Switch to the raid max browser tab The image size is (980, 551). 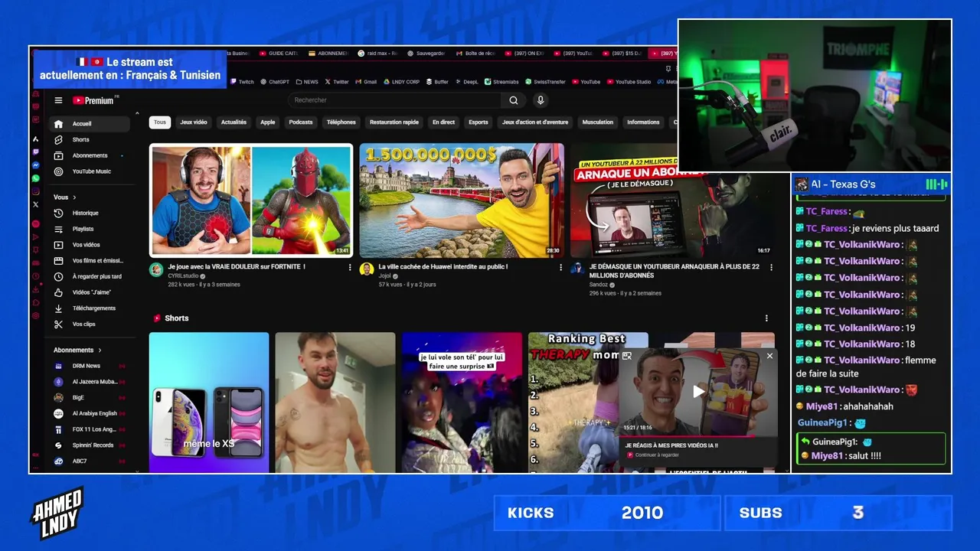tap(378, 54)
